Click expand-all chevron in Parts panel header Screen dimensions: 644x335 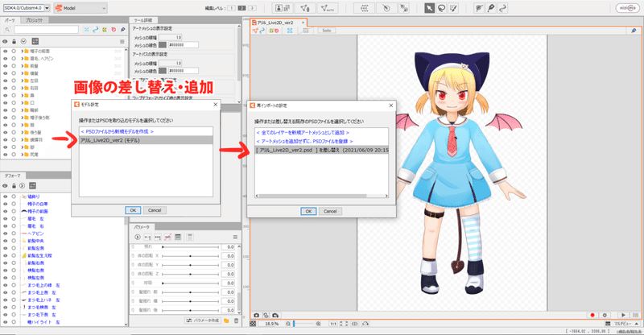pyautogui.click(x=23, y=42)
